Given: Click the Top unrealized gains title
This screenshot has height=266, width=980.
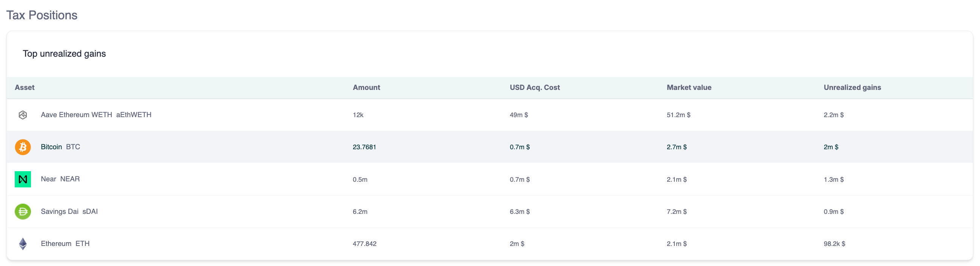Looking at the screenshot, I should [64, 54].
